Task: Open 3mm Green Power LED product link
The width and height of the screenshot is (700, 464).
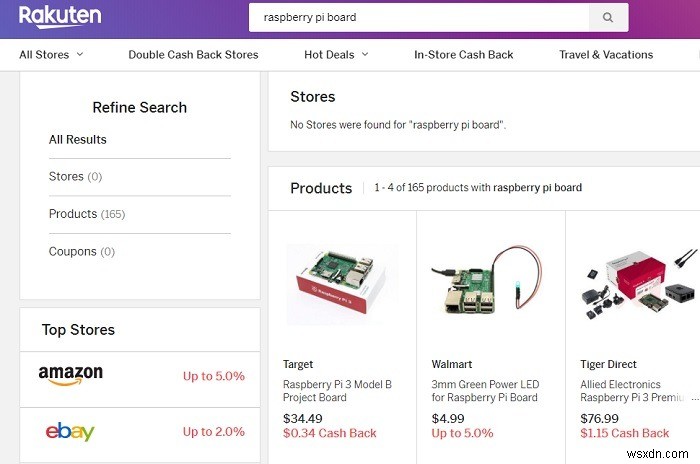Action: point(486,390)
